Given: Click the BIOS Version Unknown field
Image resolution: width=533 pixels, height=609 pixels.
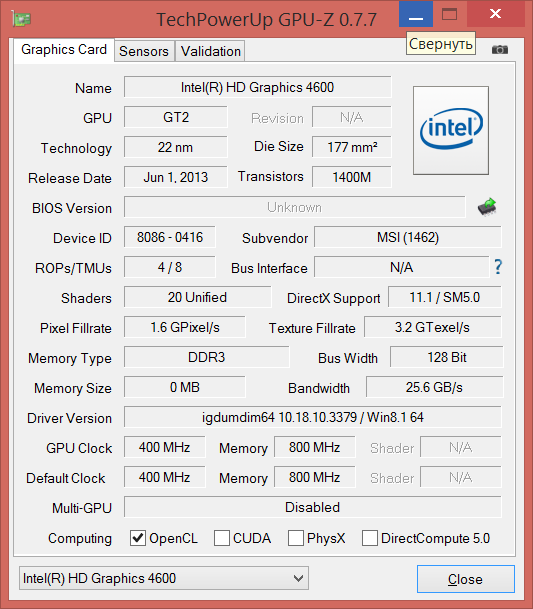Looking at the screenshot, I should 294,207.
